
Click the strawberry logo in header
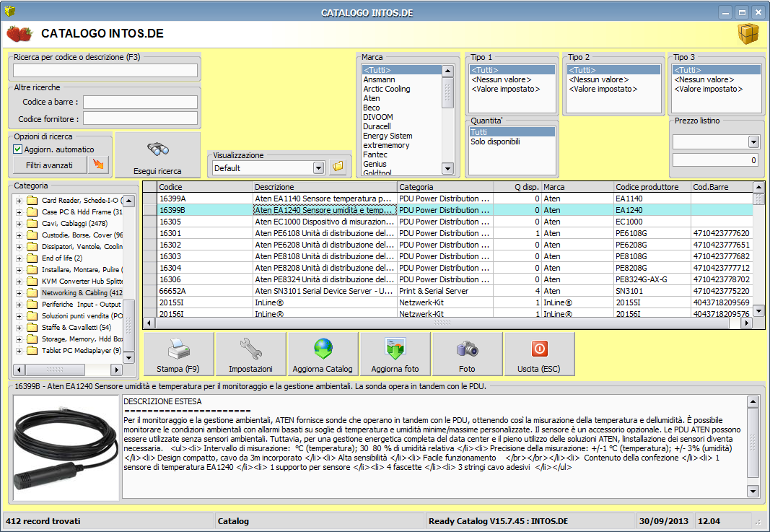click(19, 33)
